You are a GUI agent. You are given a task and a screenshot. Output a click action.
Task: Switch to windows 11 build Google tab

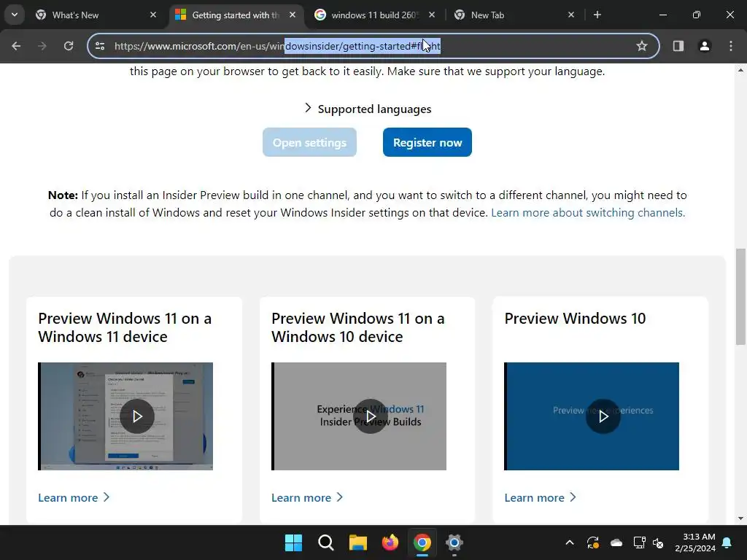coord(376,15)
